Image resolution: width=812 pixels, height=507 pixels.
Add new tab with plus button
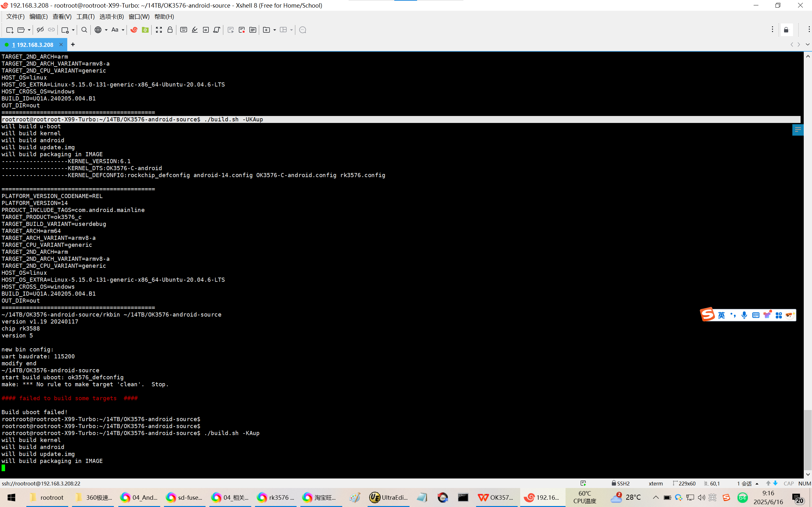pyautogui.click(x=73, y=45)
